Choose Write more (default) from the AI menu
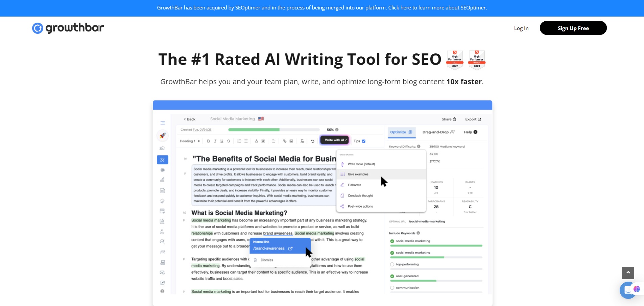 coord(381,164)
